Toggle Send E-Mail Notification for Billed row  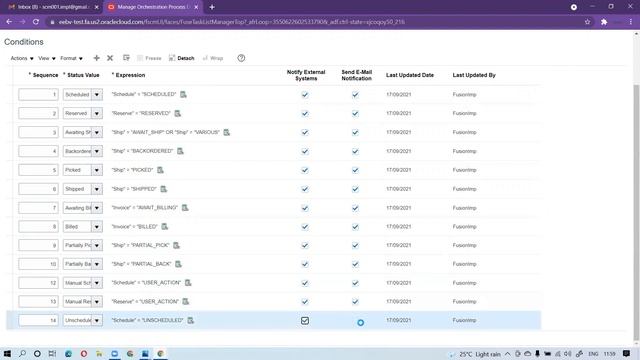pos(356,227)
